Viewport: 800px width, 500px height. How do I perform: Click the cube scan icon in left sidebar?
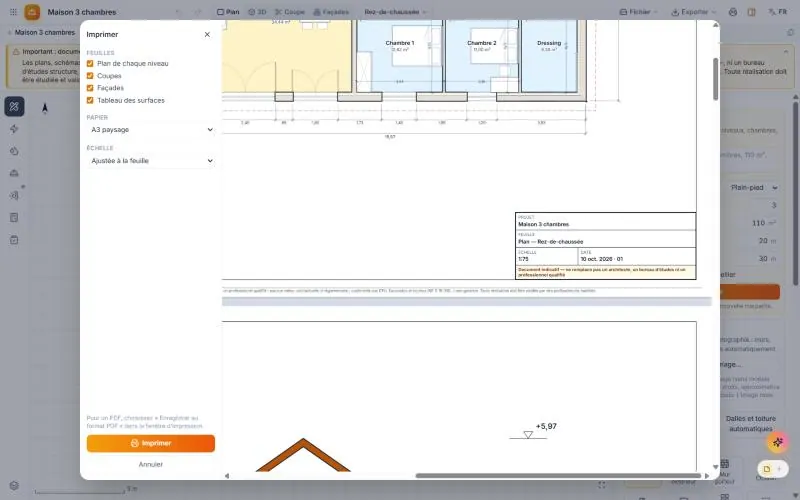(x=14, y=195)
